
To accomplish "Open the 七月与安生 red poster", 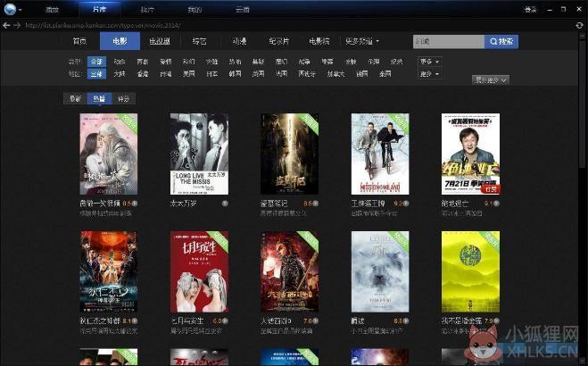I will 199,271.
